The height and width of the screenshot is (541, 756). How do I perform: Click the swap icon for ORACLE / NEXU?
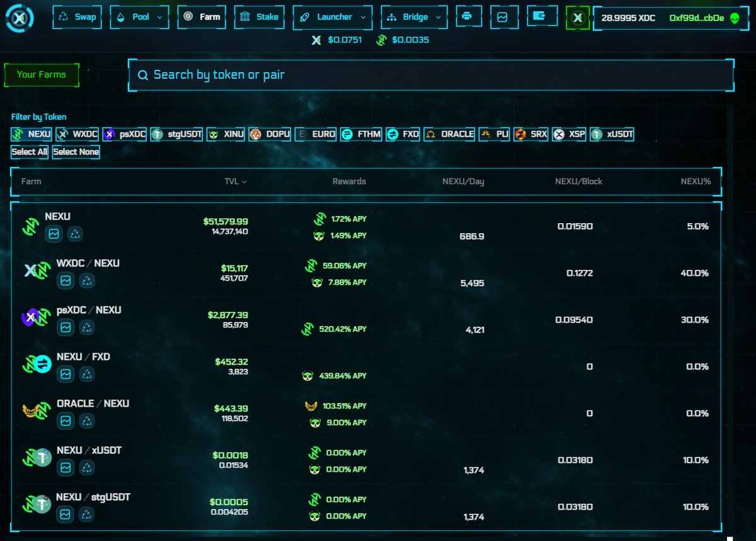86,421
